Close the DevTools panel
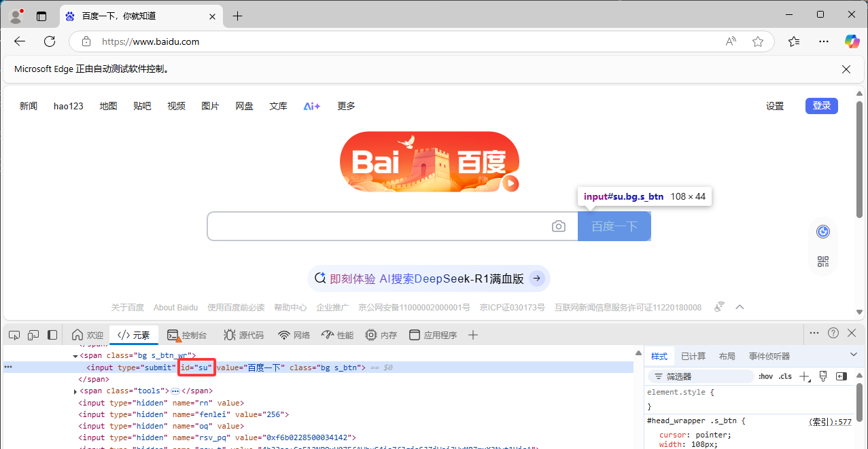This screenshot has height=449, width=868. click(x=852, y=333)
